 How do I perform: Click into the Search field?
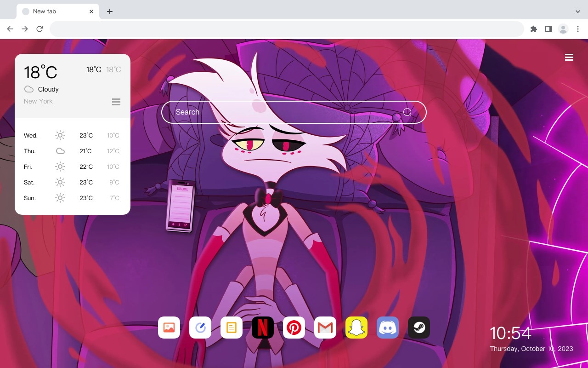(294, 112)
